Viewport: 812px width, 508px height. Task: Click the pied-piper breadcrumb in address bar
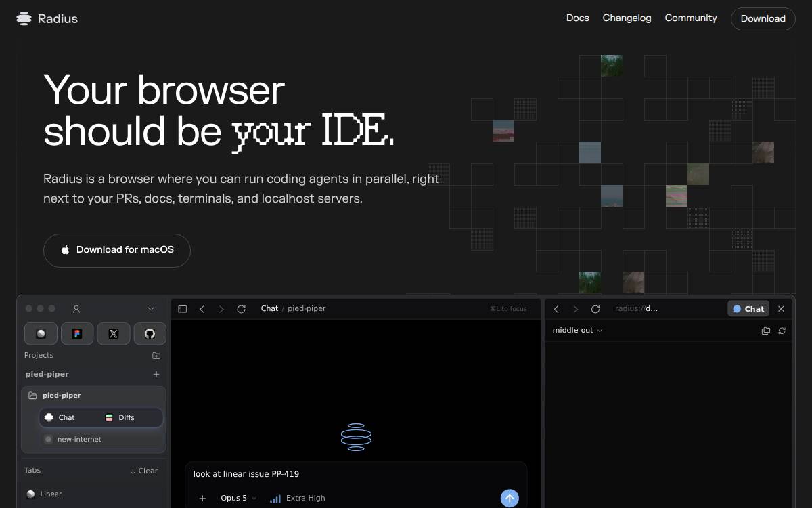pyautogui.click(x=307, y=308)
